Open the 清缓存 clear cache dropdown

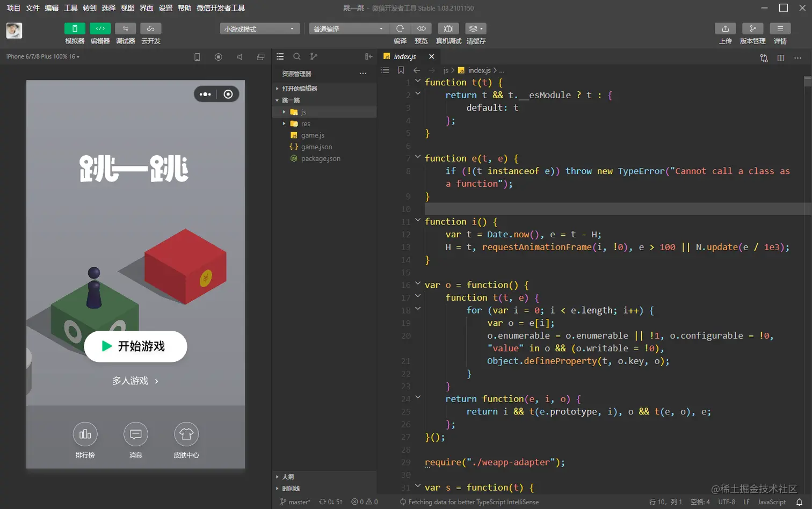[476, 28]
